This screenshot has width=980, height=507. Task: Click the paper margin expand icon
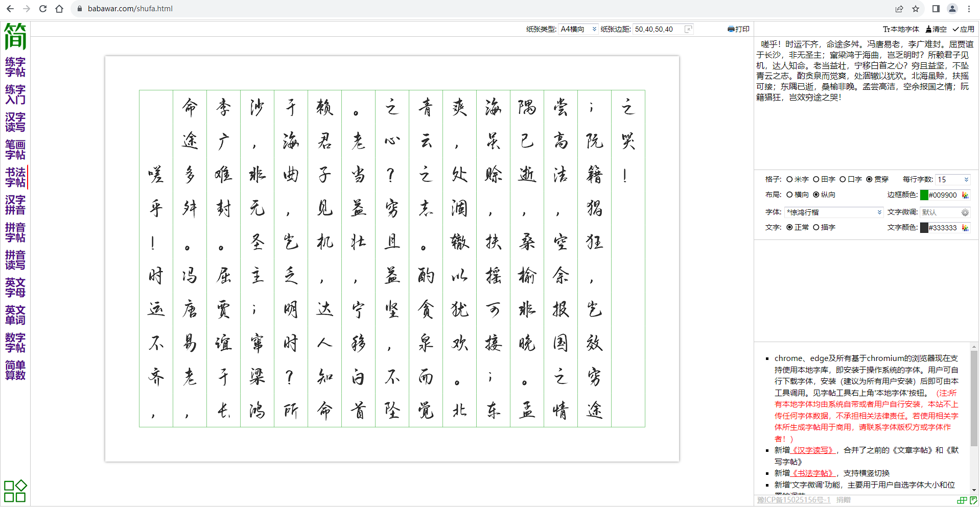click(689, 29)
